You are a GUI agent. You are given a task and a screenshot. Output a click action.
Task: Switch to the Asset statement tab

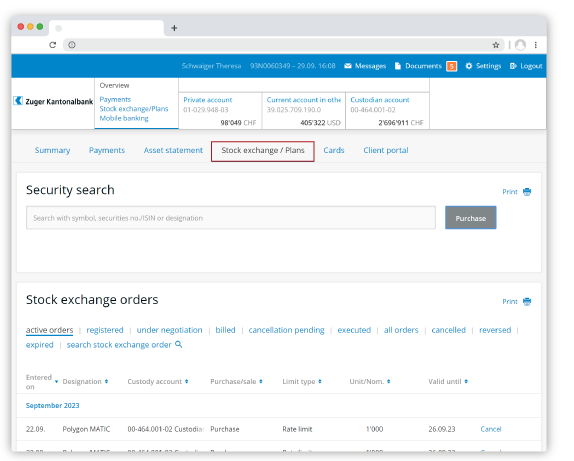173,150
